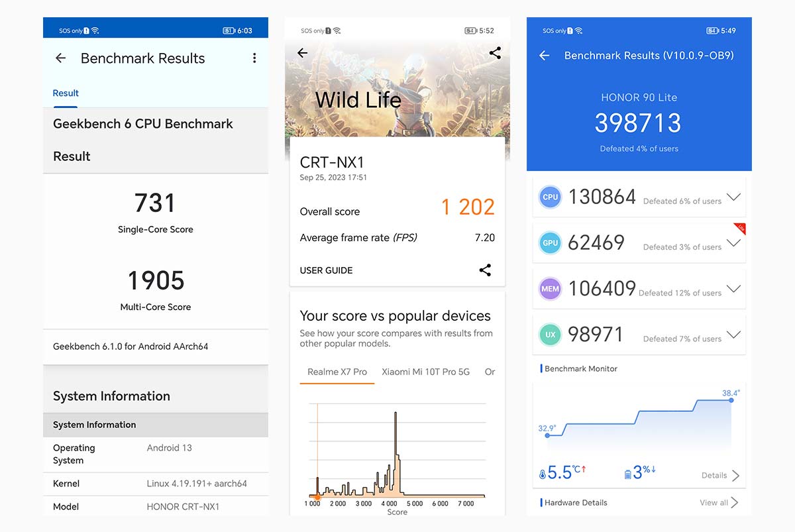Viewport: 795px width, 532px height.
Task: Go back from Geekbench Benchmark Results
Action: tap(60, 58)
